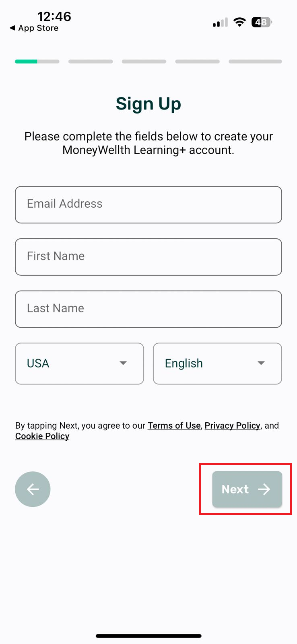
Task: Tap the back arrow circle button
Action: [x=33, y=489]
